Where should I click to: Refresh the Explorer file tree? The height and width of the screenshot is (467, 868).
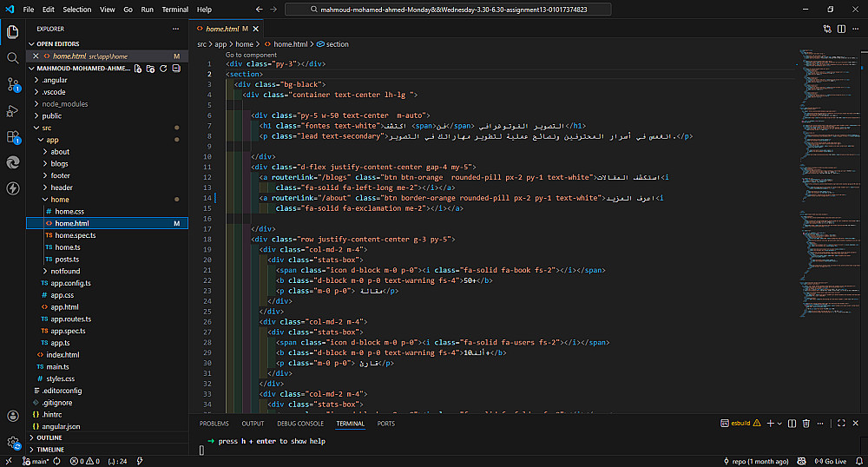[162, 68]
